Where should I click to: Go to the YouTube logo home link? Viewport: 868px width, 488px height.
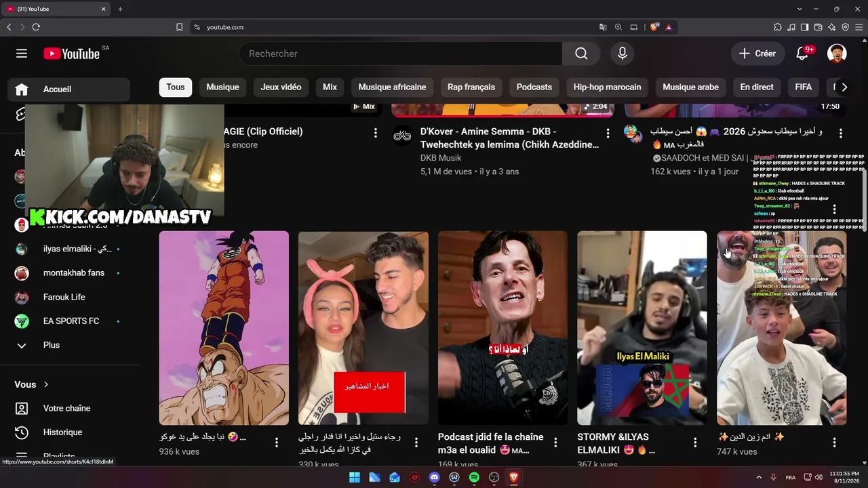coord(71,54)
